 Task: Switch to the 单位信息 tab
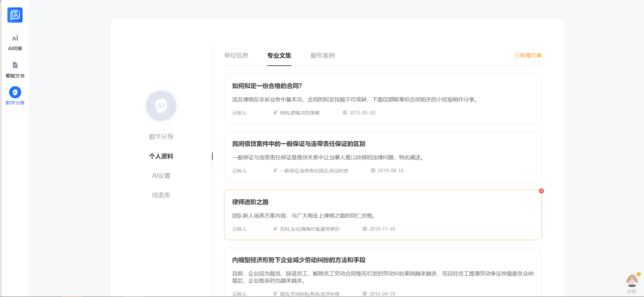pyautogui.click(x=236, y=56)
